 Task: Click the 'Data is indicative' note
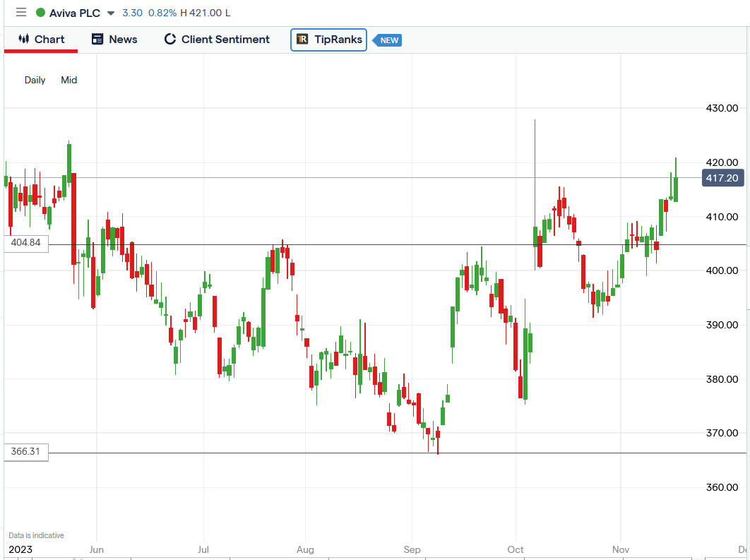[x=36, y=535]
